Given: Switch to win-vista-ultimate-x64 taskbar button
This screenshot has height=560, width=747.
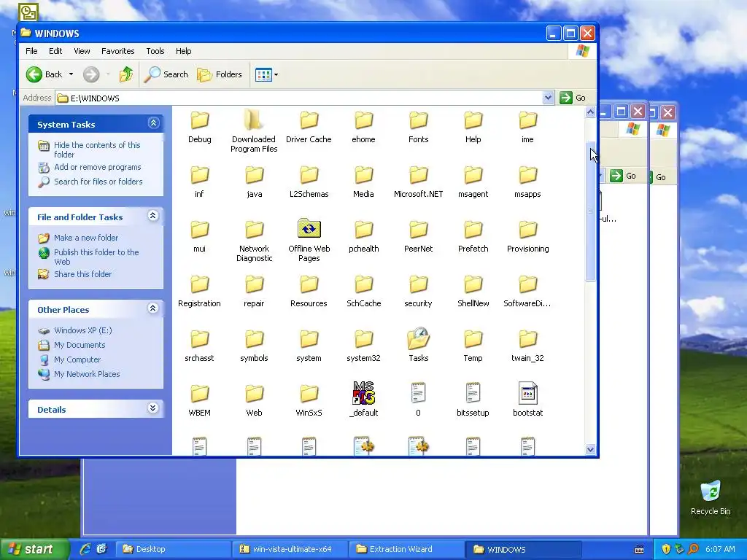Looking at the screenshot, I should click(290, 549).
